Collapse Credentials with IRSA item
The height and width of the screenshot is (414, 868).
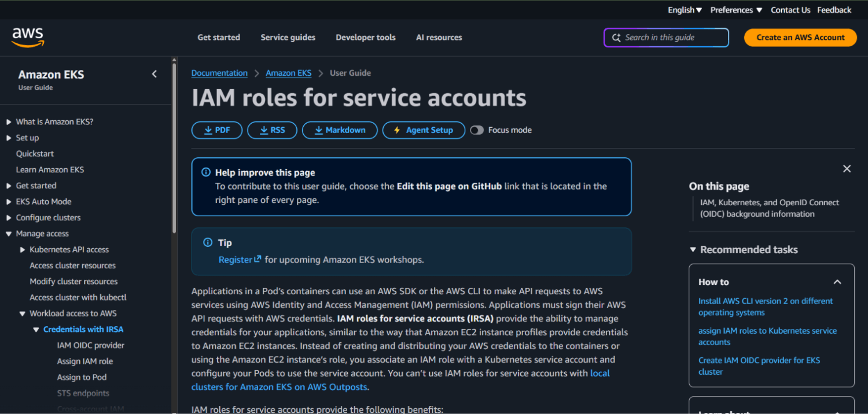click(36, 330)
